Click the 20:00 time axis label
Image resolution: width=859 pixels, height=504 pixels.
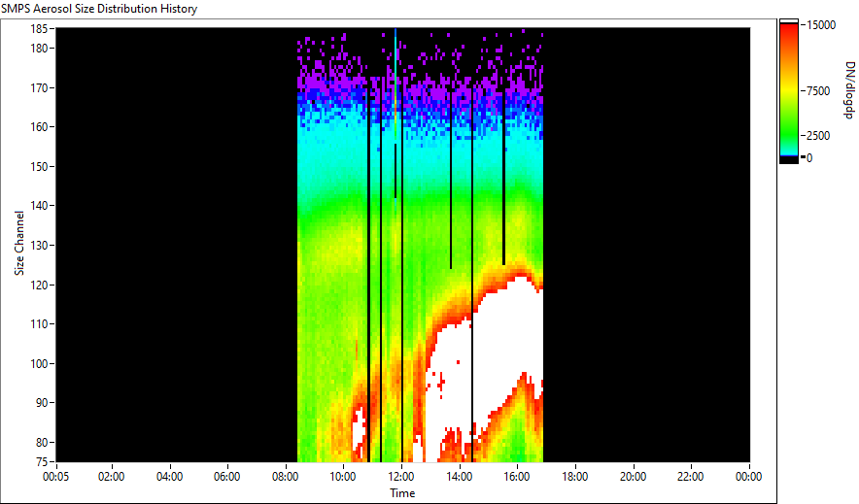(x=633, y=477)
